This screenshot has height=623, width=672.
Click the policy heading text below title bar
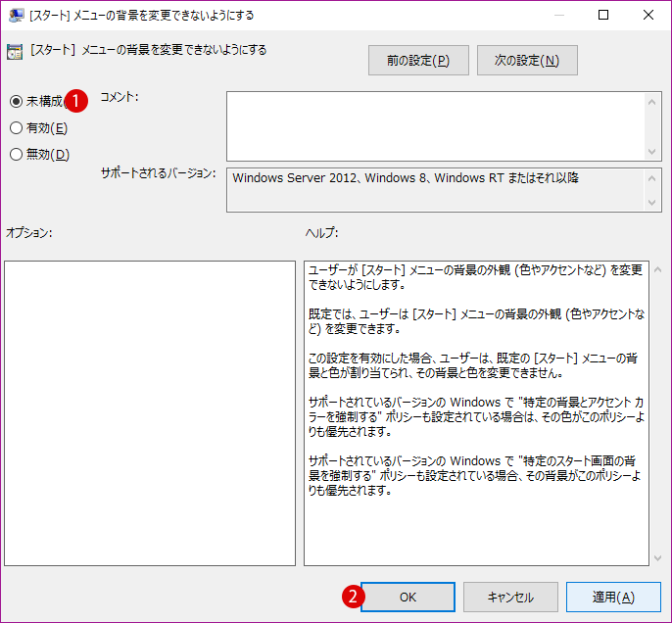coord(148,50)
